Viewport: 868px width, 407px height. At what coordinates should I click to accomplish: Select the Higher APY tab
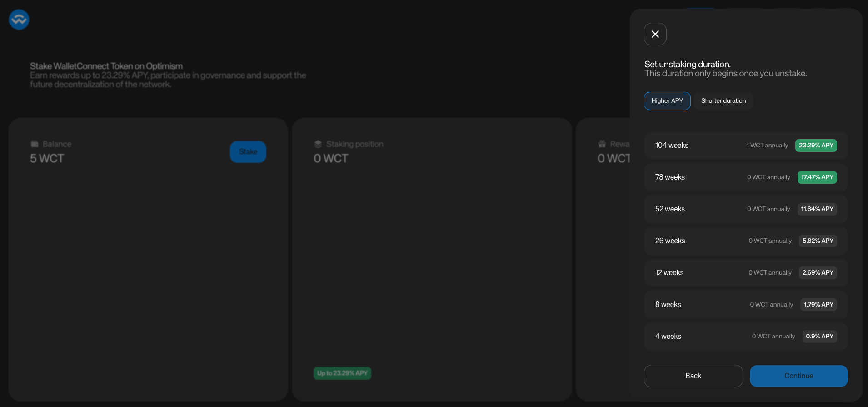667,101
